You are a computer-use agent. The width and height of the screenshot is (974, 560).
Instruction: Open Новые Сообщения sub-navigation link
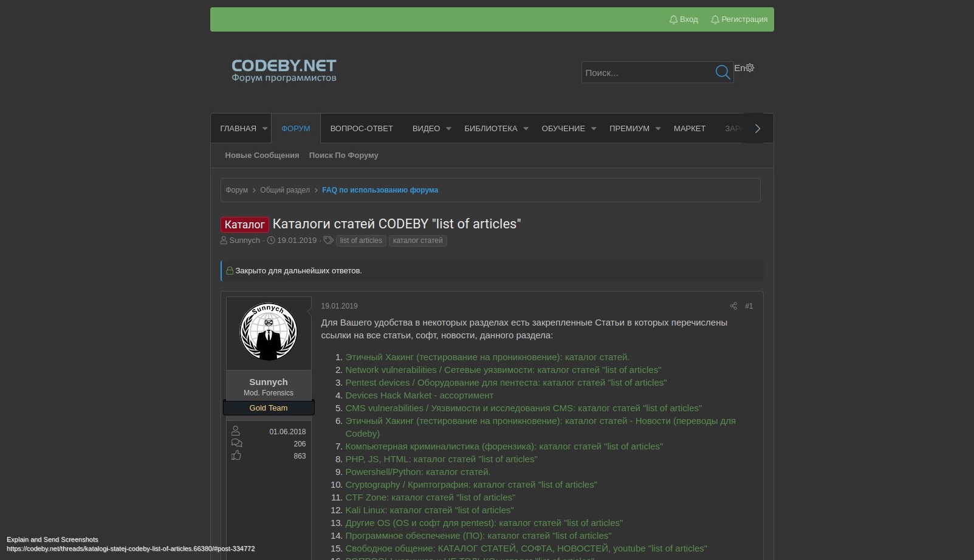pyautogui.click(x=262, y=155)
